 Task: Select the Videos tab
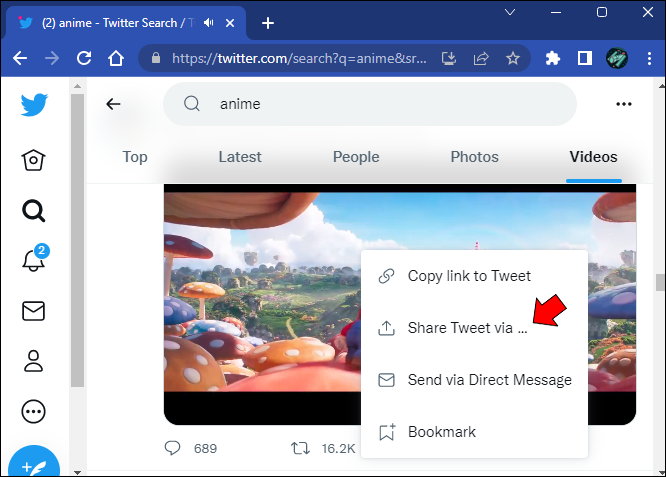coord(593,157)
